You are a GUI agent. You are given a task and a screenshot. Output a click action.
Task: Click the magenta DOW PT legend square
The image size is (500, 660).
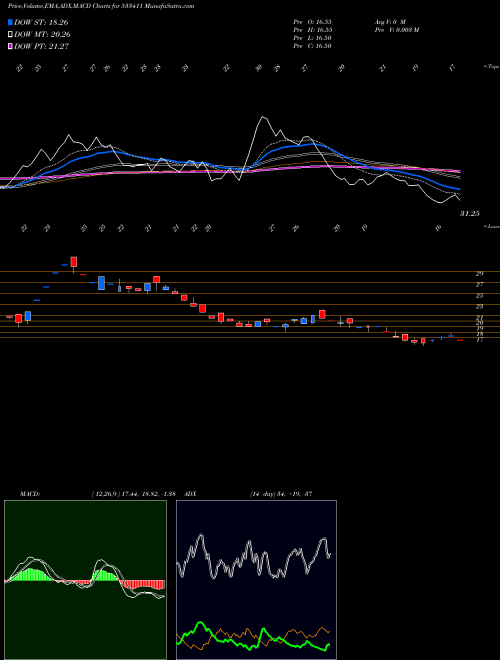point(11,47)
